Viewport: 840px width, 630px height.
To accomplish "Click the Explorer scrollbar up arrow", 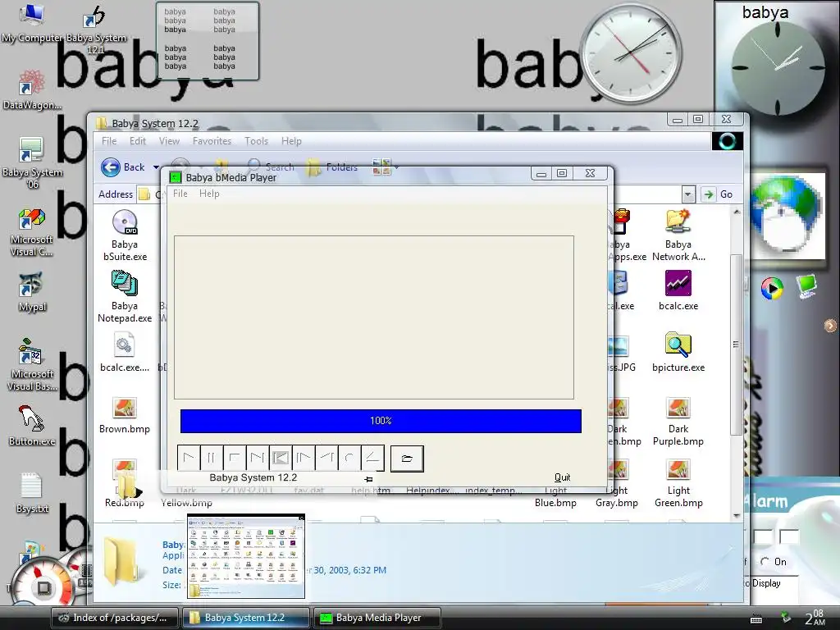I will pyautogui.click(x=737, y=212).
